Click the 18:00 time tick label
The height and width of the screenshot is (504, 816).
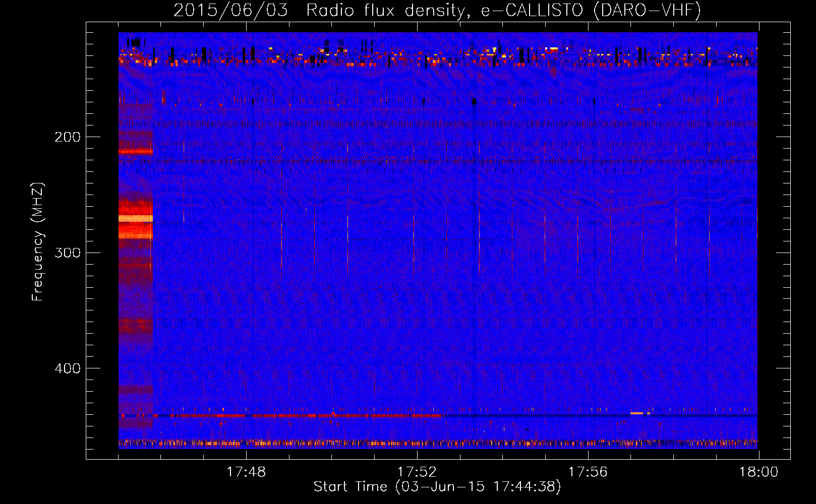[x=759, y=472]
